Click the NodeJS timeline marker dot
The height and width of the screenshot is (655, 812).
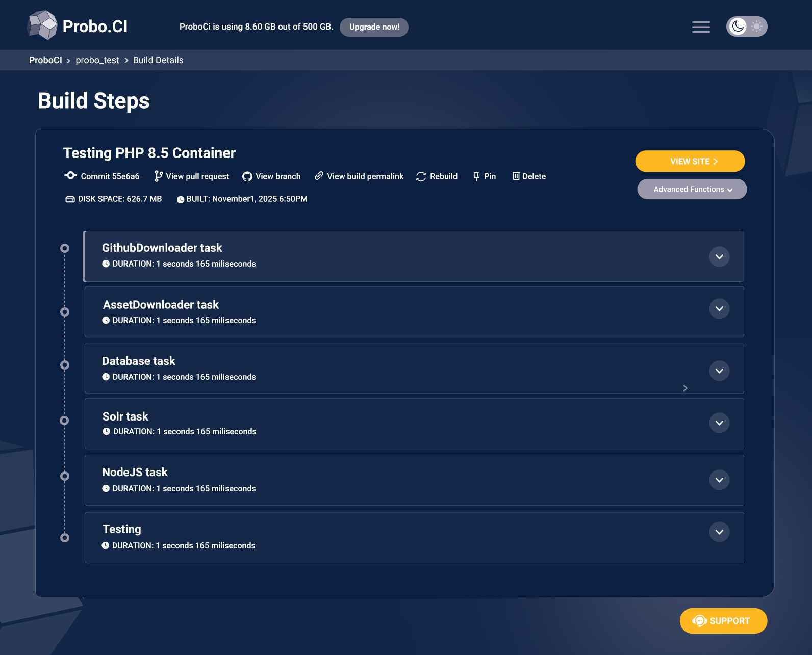[x=65, y=476]
